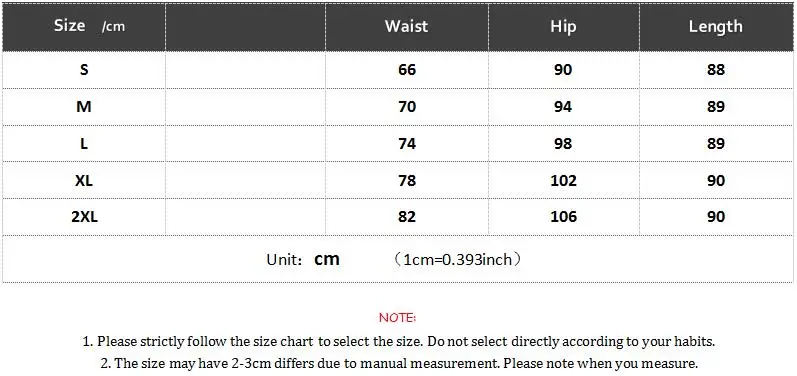Click the bold cm unit label
This screenshot has height=376, width=797.
(327, 259)
